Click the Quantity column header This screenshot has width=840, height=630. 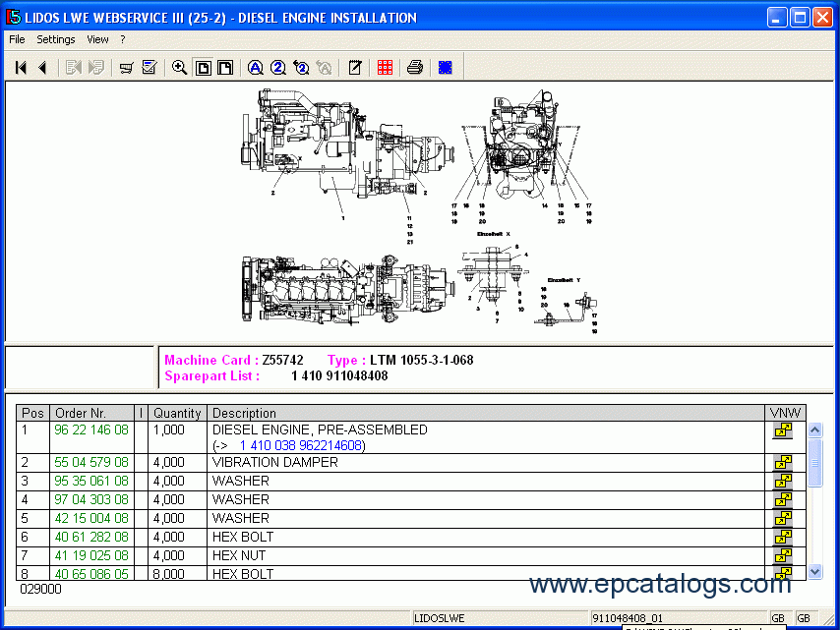177,413
